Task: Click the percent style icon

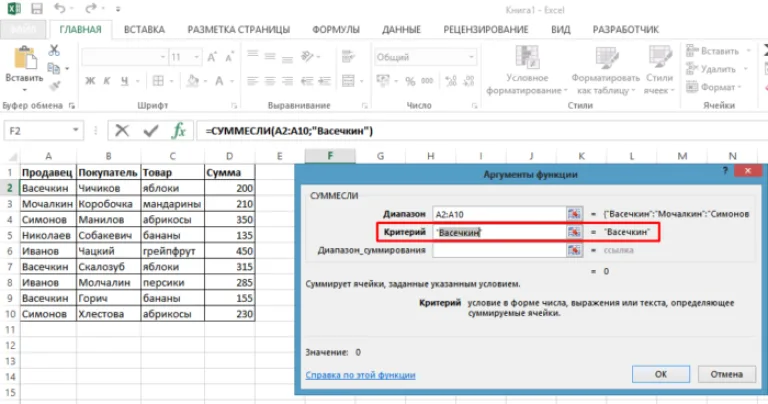Action: pos(410,81)
